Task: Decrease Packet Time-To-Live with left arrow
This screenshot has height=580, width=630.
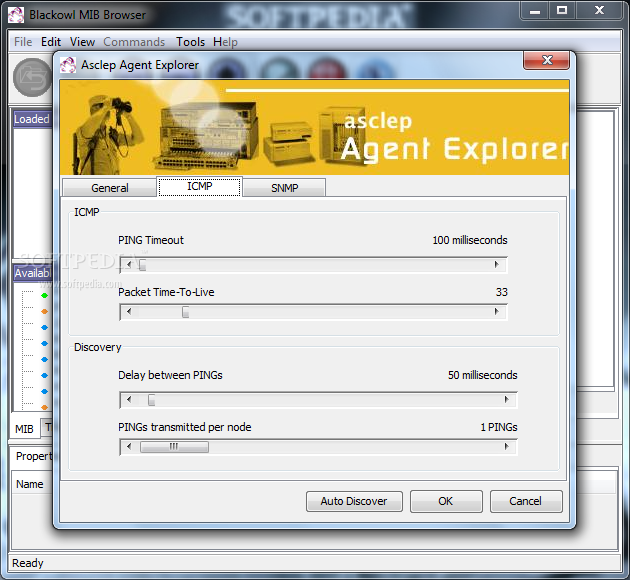Action: click(x=129, y=312)
